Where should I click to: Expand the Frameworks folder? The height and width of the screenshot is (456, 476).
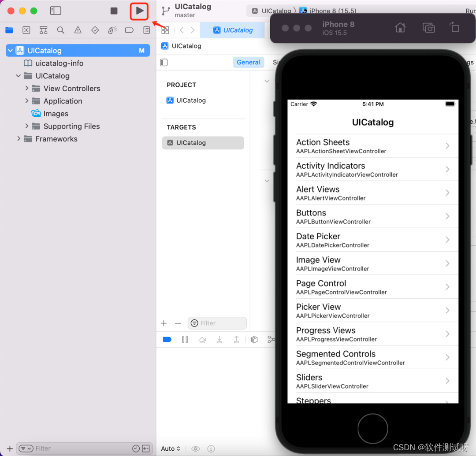(19, 139)
